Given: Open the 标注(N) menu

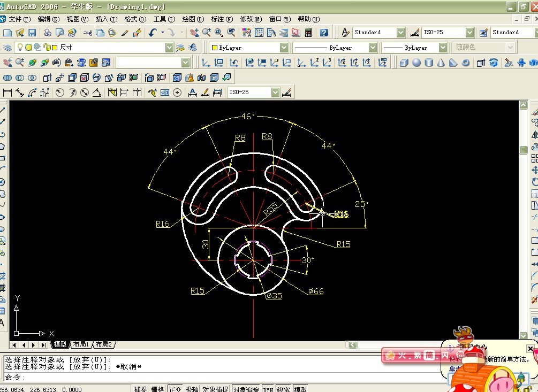Looking at the screenshot, I should 222,19.
